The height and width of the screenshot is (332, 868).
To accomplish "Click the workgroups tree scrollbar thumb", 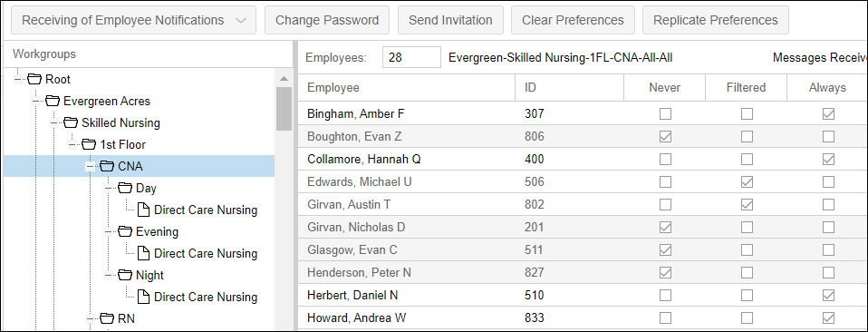I will click(284, 109).
